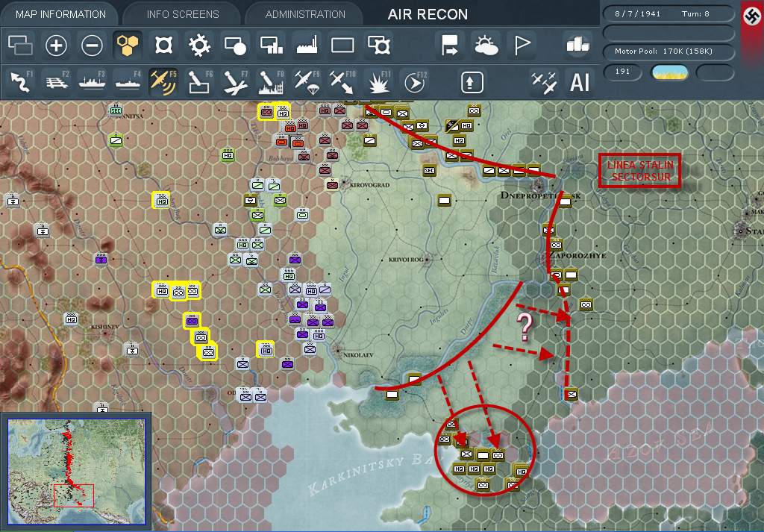Toggle the weather sun-cloud icon
The width and height of the screenshot is (764, 532).
(485, 46)
